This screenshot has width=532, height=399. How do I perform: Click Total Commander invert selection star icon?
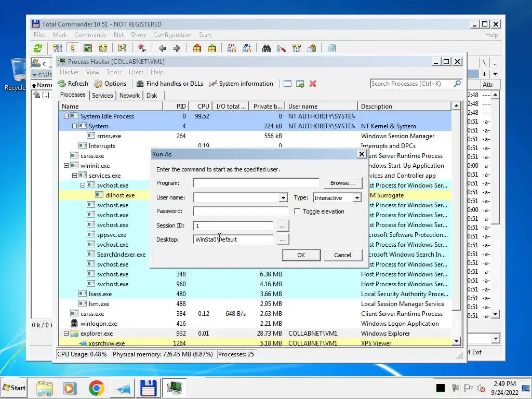coord(141,48)
